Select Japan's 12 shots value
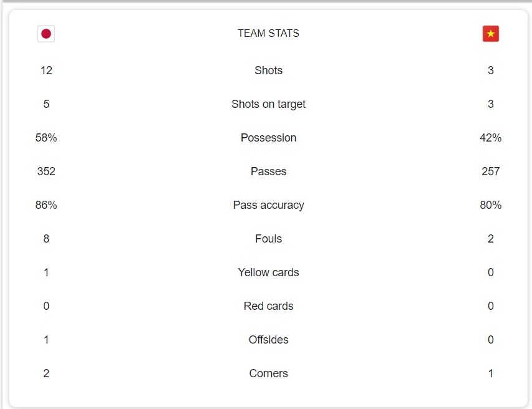532x409 pixels. click(x=46, y=70)
